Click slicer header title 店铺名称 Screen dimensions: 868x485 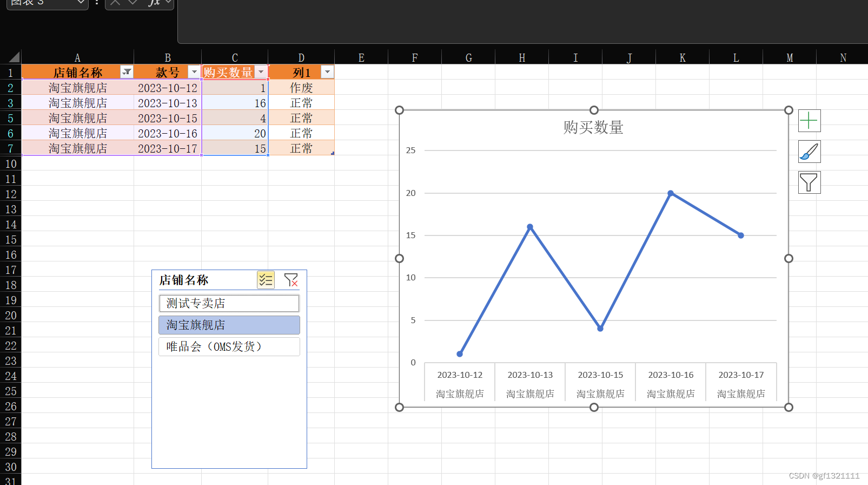pyautogui.click(x=184, y=280)
